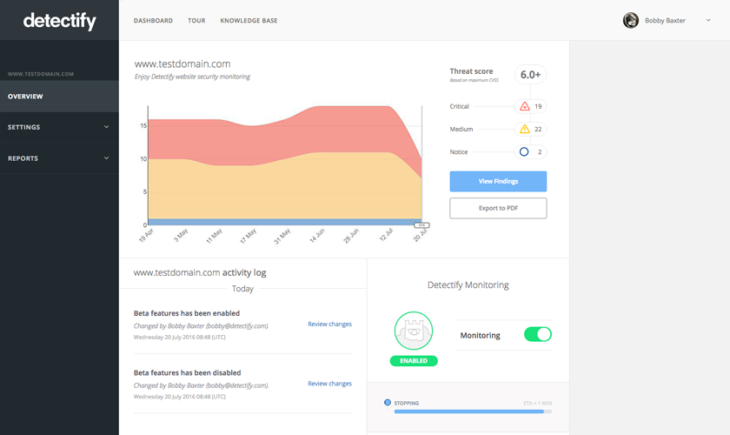Screen dimensions: 730x435
Task: Click the Bobby Baxter user name
Action: pos(665,20)
